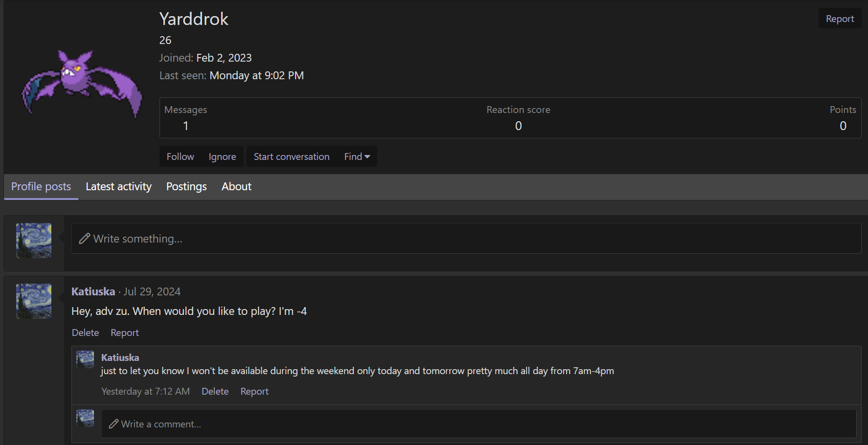The height and width of the screenshot is (445, 868).
Task: Open the Postings tab
Action: pos(186,186)
